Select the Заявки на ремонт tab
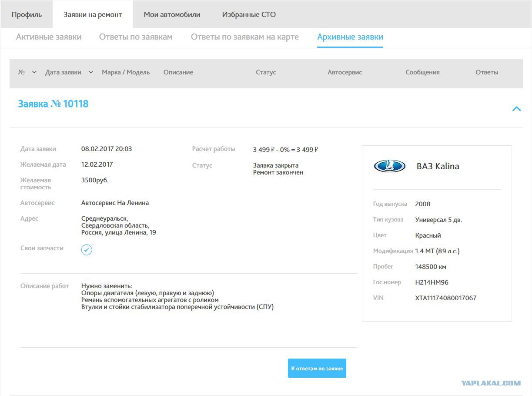Image resolution: width=532 pixels, height=396 pixels. (93, 14)
